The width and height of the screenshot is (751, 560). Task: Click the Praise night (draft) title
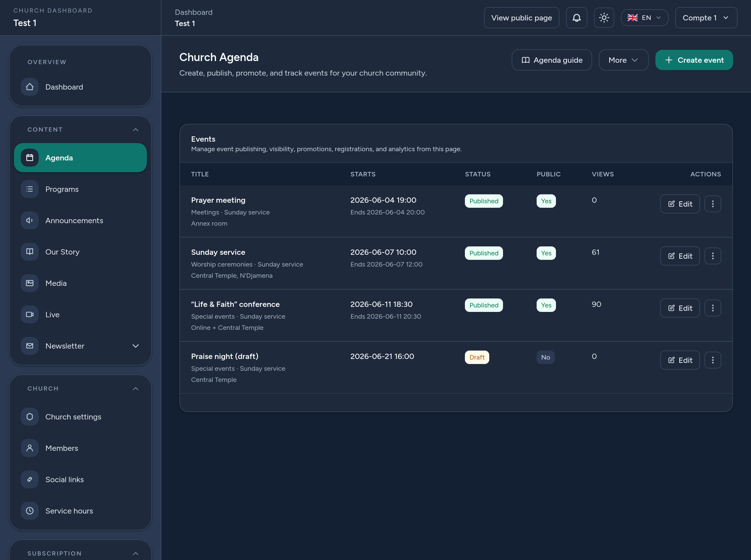(x=224, y=356)
